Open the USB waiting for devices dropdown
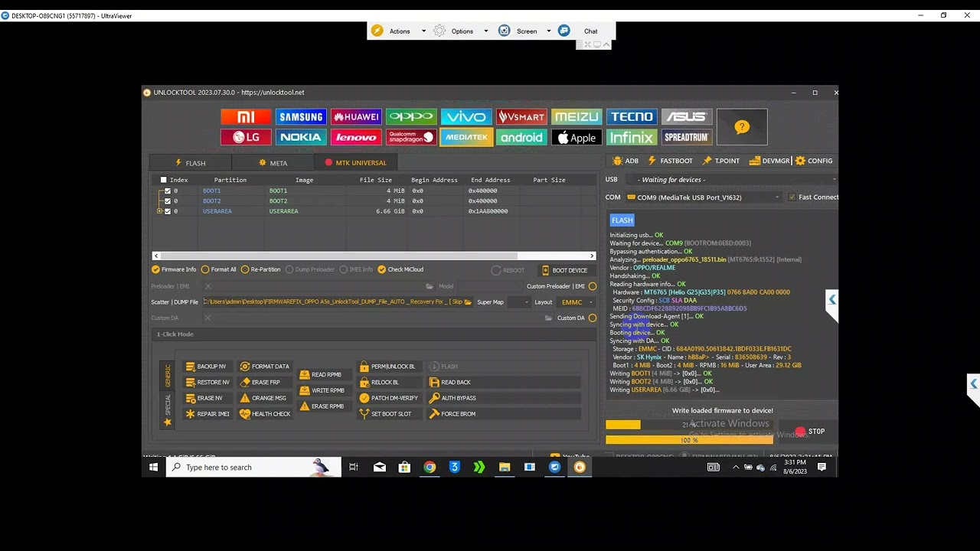 (732, 180)
